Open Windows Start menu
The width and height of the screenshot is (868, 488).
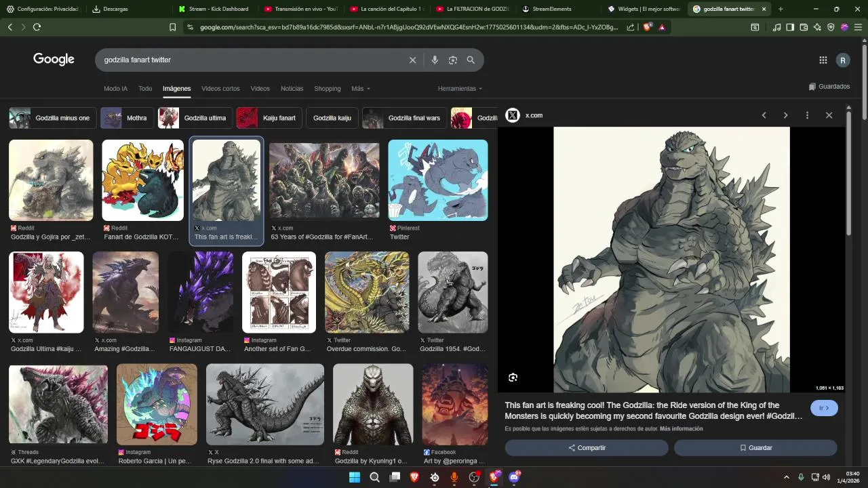355,477
